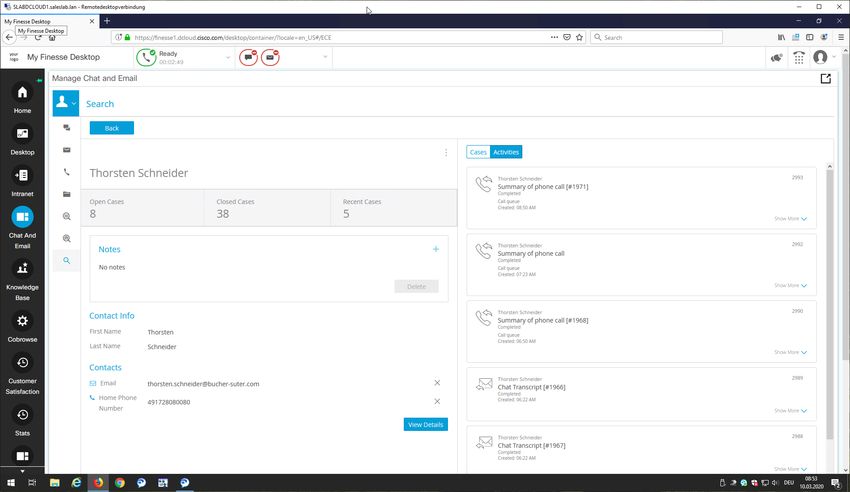Click the chat channel status icon
Viewport: 850px width, 492px height.
248,57
